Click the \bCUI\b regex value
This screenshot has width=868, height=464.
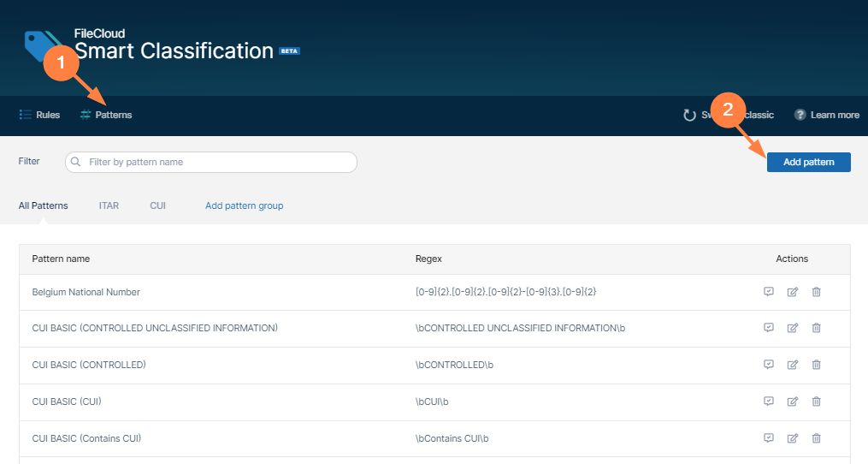pos(432,402)
